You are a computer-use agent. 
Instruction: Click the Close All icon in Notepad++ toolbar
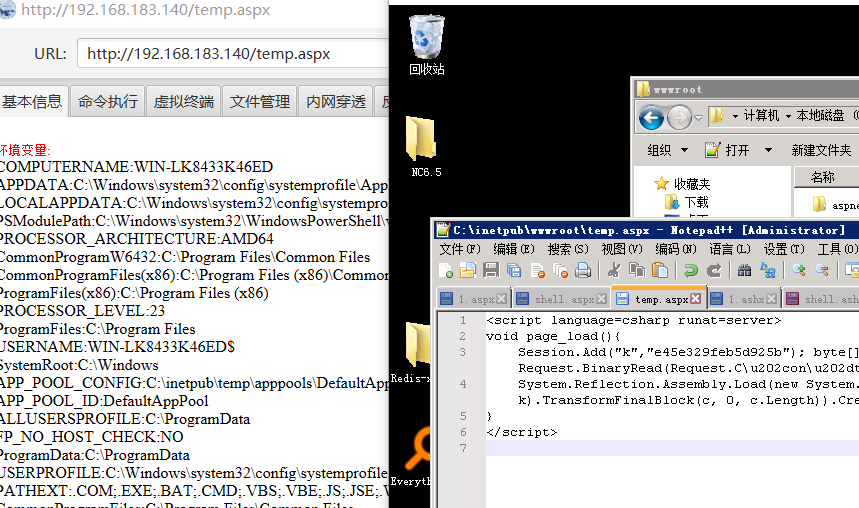pos(560,270)
